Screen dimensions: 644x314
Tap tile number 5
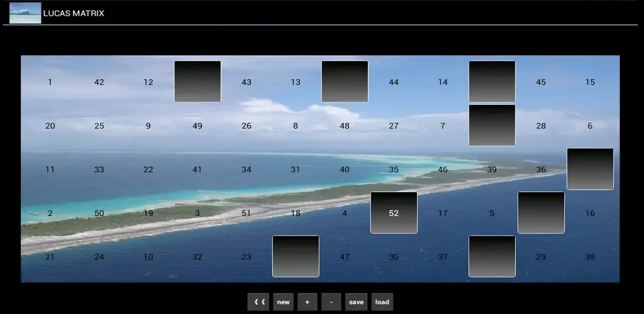pos(492,213)
